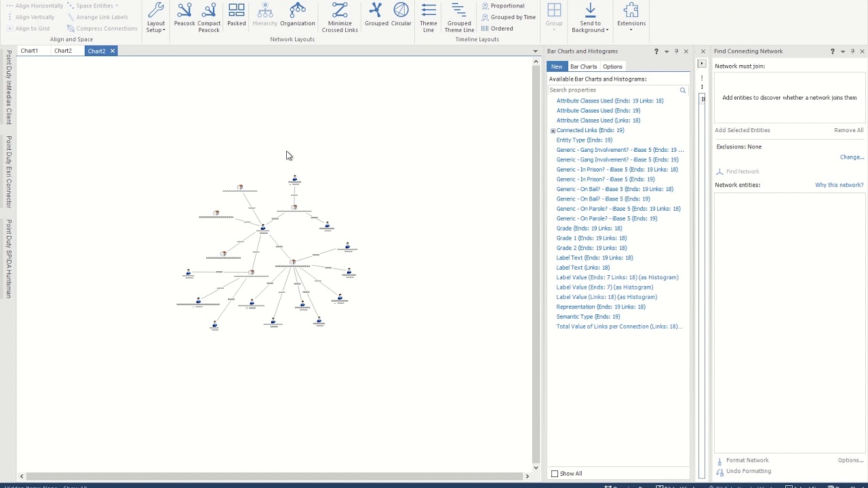The image size is (868, 488).
Task: Open Generic - In Prison? - iBase 5 (Ends: 19)
Action: click(x=605, y=180)
